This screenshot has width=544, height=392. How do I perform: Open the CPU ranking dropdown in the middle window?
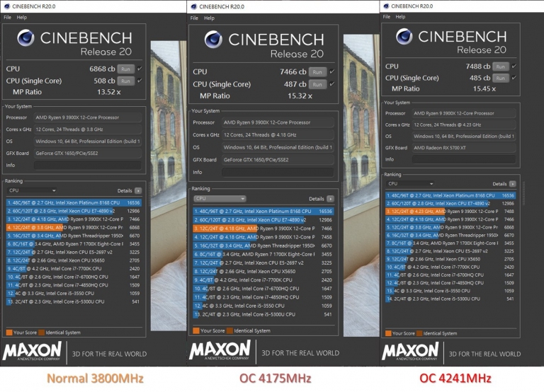point(220,199)
